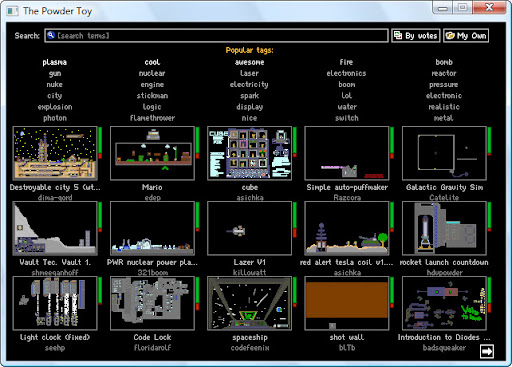This screenshot has height=367, width=512.
Task: Show my saves with My Own button
Action: [x=466, y=35]
